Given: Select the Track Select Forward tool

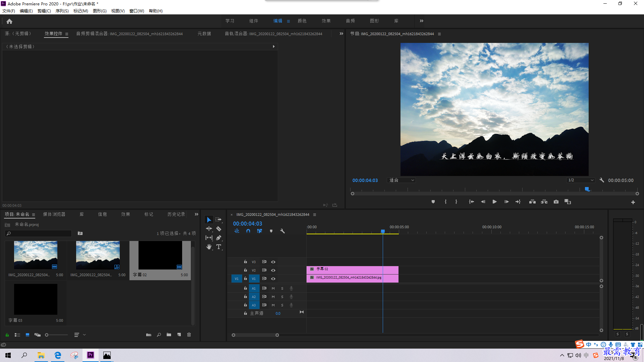Looking at the screenshot, I should coord(219,220).
